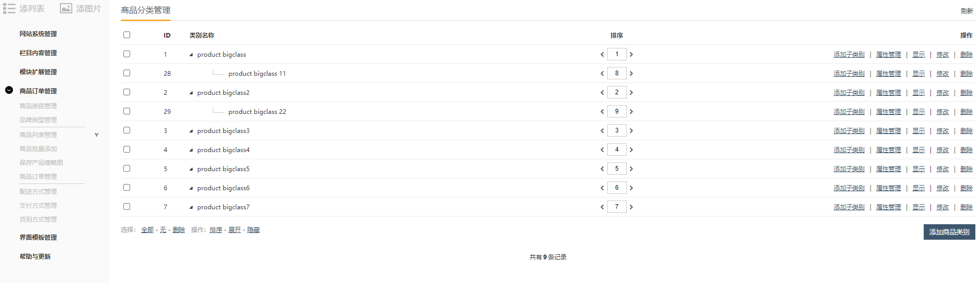Select checkbox for product bigclass 11 row
The image size is (980, 283).
127,73
